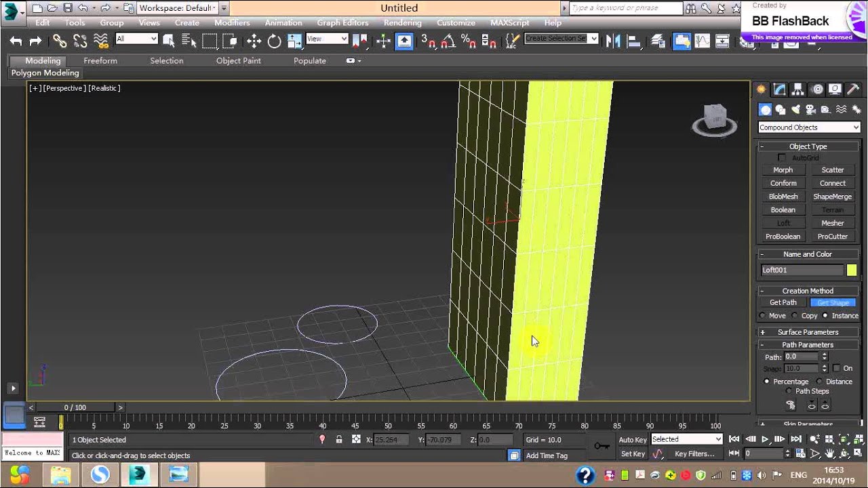868x488 pixels.
Task: Click the Get Path button
Action: (783, 302)
